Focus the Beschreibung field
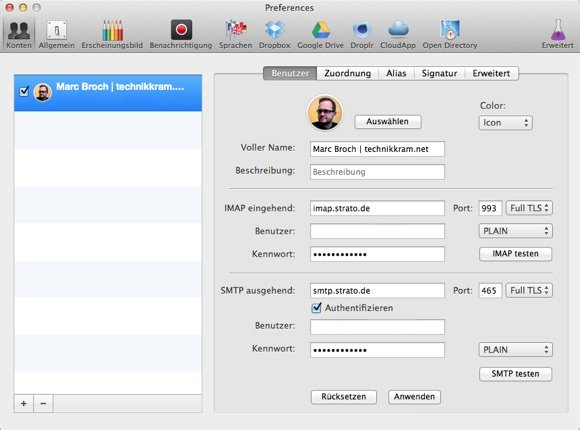The height and width of the screenshot is (430, 580). [377, 172]
